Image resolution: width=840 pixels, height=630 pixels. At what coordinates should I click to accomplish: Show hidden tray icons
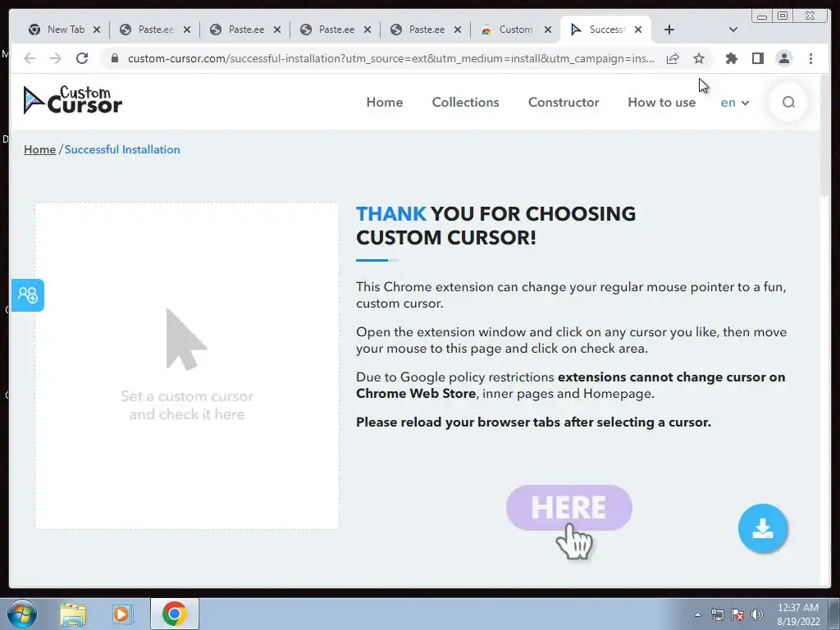[x=697, y=614]
